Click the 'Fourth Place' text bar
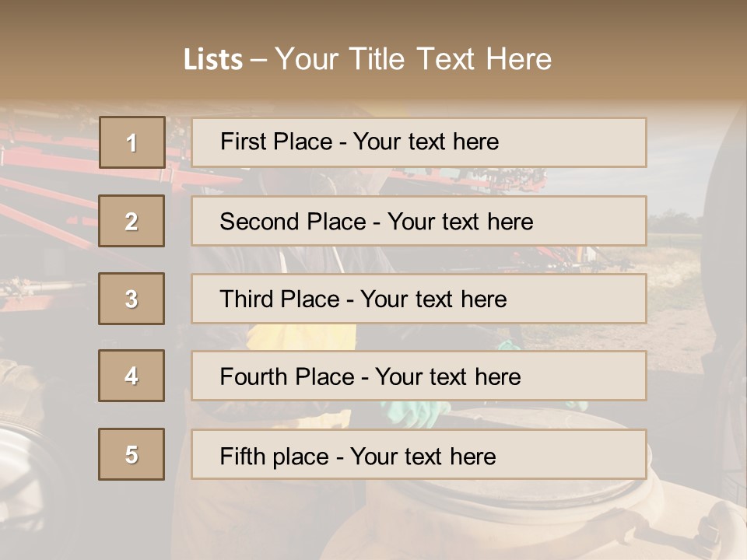 pos(419,376)
